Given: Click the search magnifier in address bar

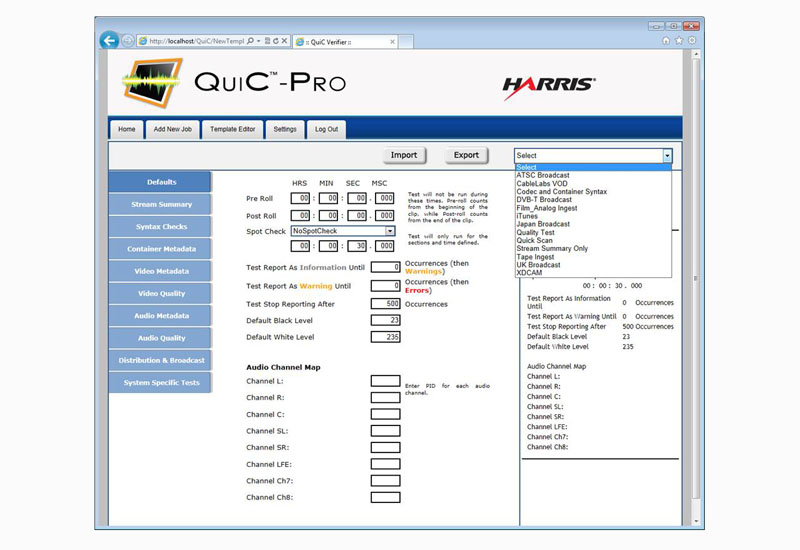Looking at the screenshot, I should click(250, 41).
